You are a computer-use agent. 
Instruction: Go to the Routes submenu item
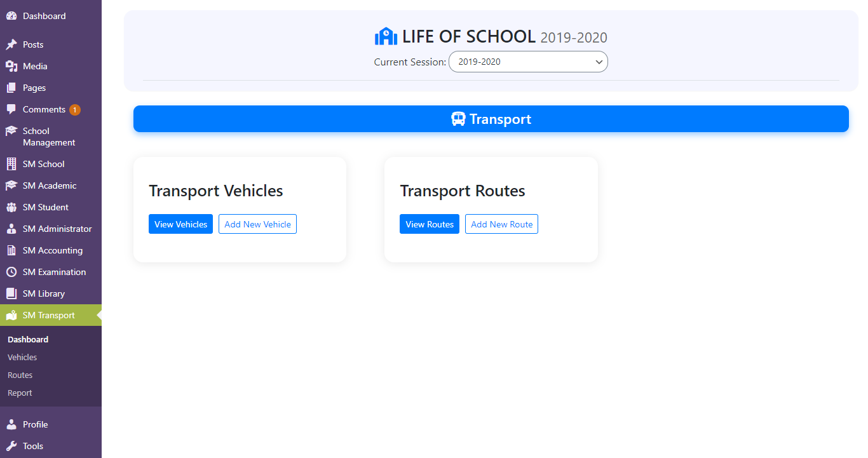[20, 375]
